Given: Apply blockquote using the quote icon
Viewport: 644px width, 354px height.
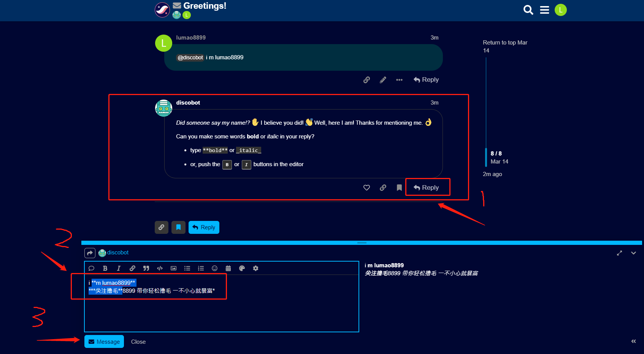Looking at the screenshot, I should tap(146, 268).
